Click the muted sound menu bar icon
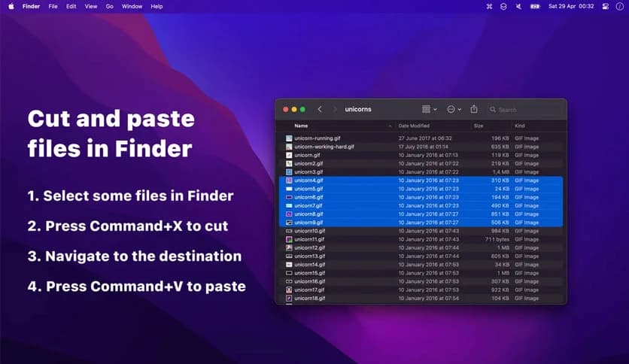629x364 pixels. tap(518, 7)
